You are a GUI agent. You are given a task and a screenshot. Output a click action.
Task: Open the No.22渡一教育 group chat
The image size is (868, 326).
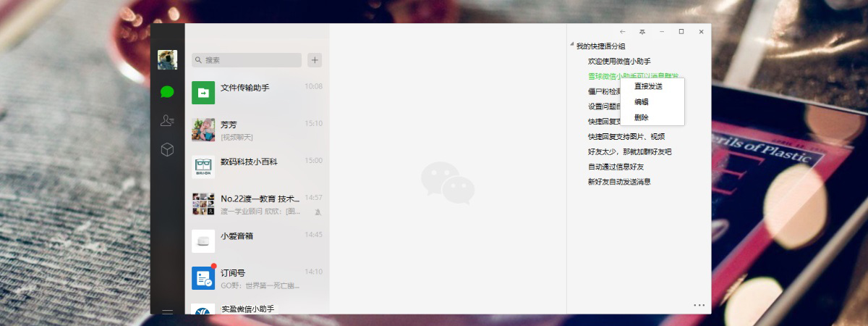(258, 204)
